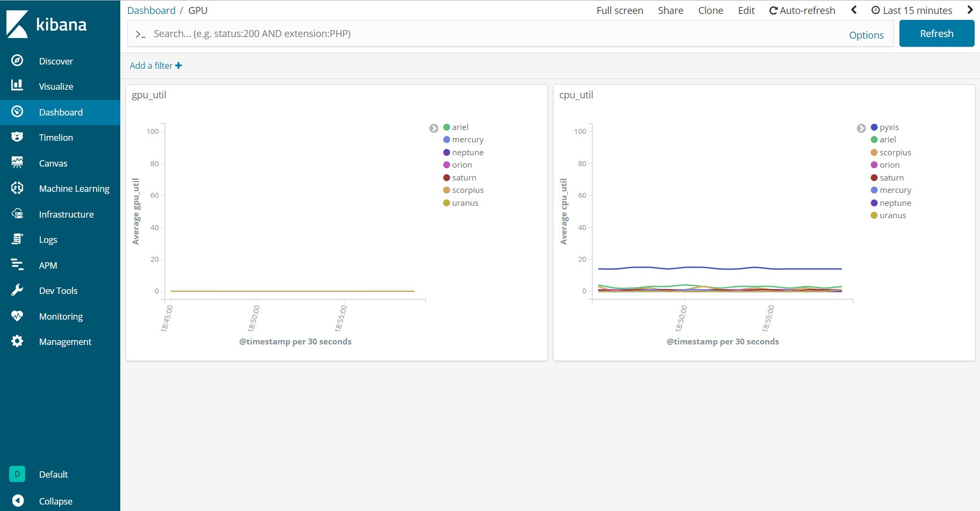Collapse the gpu_util legend with its arrow
Screen dimensions: 980x511
click(434, 128)
